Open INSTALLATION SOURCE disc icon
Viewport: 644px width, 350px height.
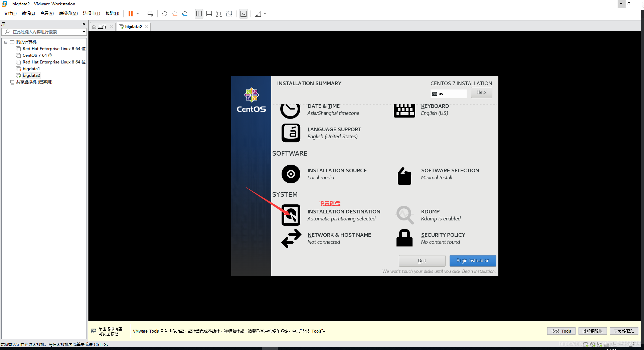point(291,174)
